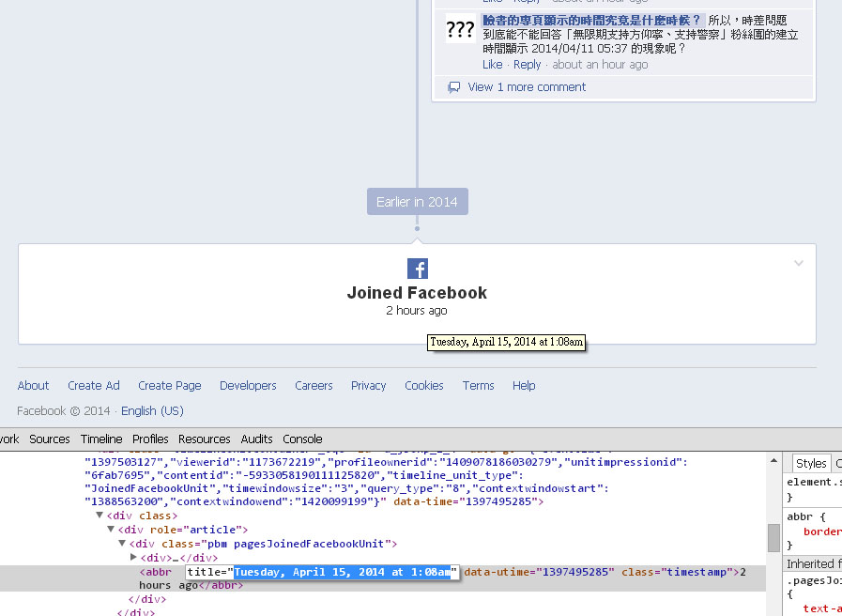The height and width of the screenshot is (616, 842).
Task: Open the Developers footer link
Action: click(x=248, y=386)
